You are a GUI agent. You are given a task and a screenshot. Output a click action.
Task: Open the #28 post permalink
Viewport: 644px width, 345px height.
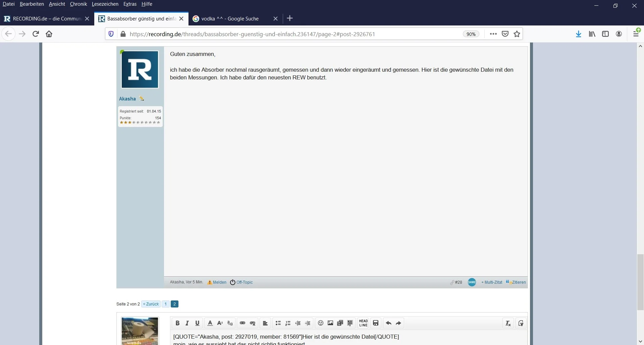[458, 282]
